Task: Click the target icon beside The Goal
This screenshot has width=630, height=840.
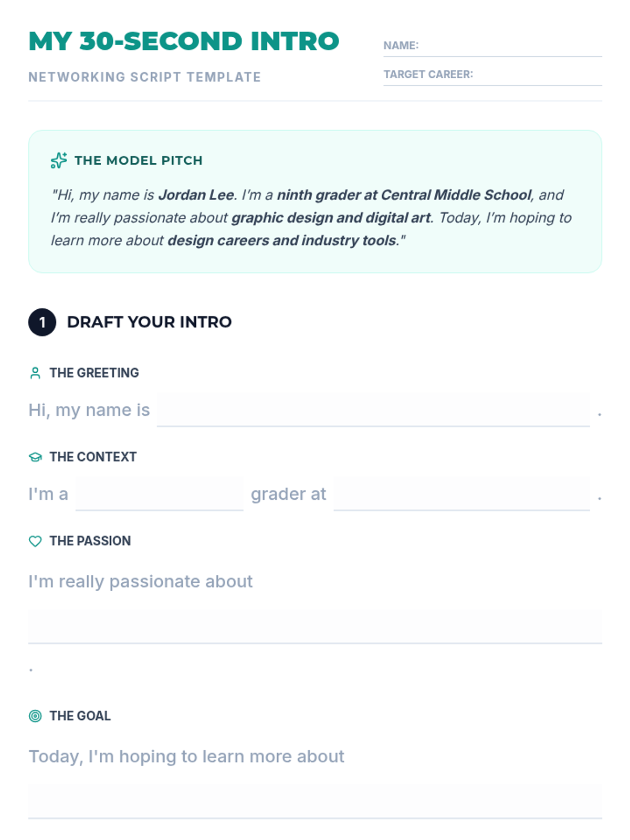Action: pos(35,716)
